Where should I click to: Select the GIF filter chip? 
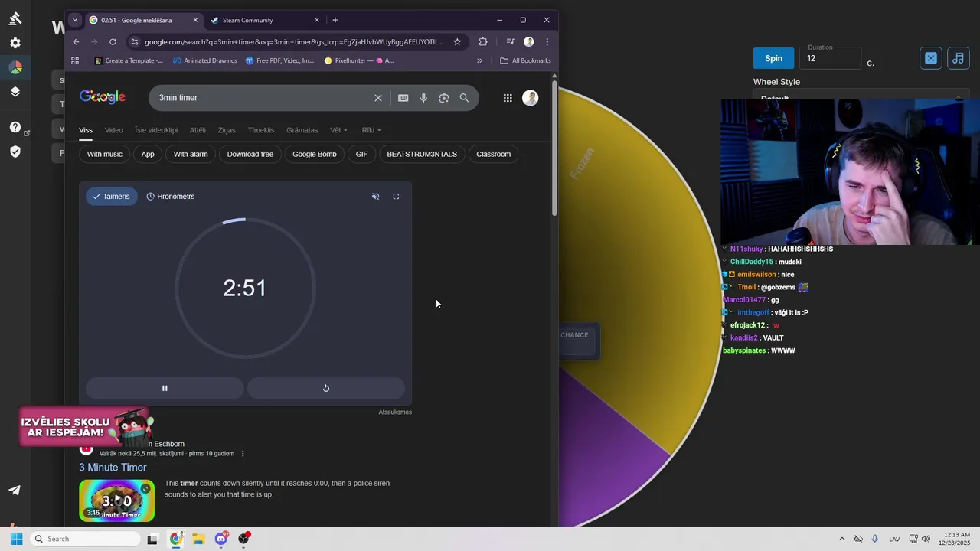(361, 154)
